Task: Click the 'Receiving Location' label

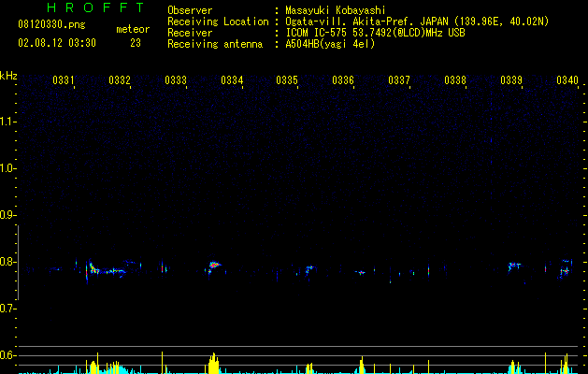Action: click(218, 22)
